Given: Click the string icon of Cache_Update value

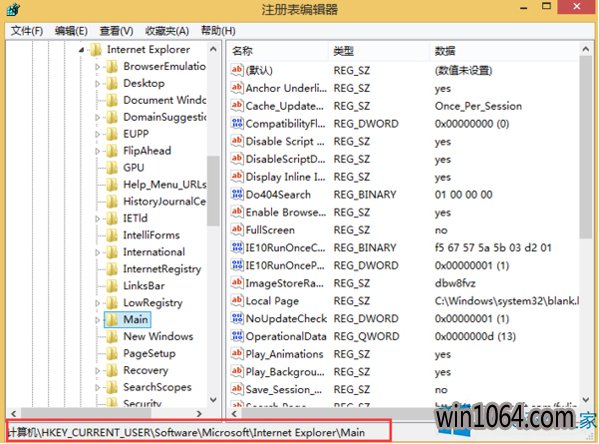Looking at the screenshot, I should [237, 106].
